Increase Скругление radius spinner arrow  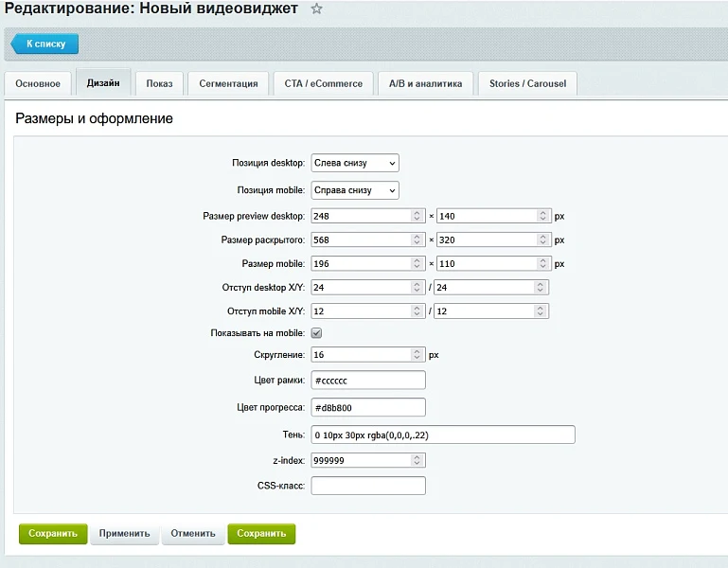[417, 351]
